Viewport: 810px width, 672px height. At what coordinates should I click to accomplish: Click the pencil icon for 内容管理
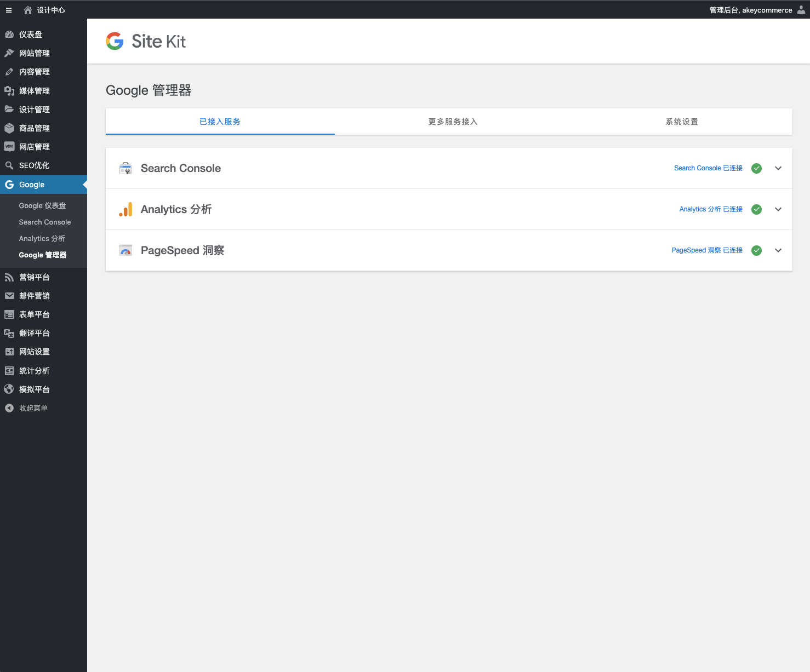pos(9,72)
